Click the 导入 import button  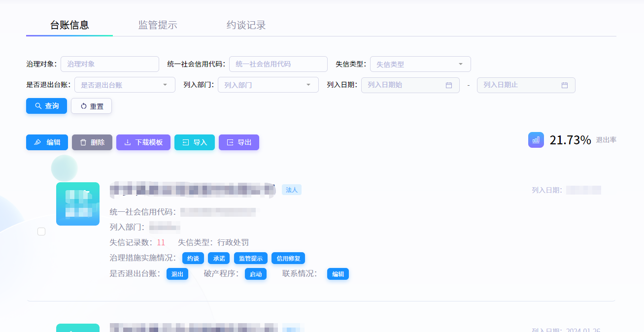tap(194, 142)
